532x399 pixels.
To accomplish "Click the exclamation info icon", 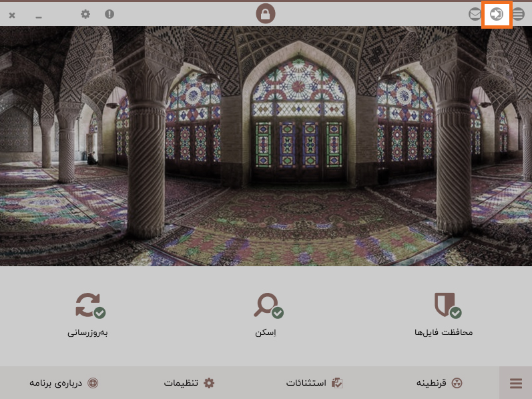I will [x=109, y=14].
